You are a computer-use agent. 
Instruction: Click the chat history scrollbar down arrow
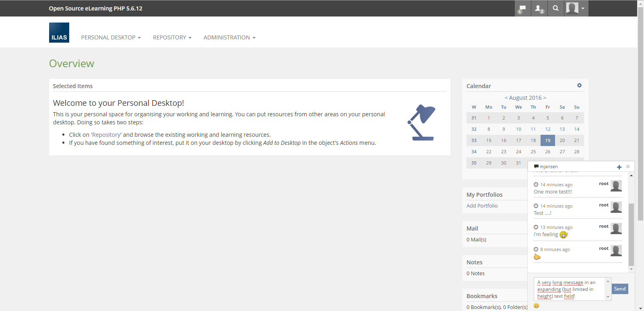(x=631, y=269)
